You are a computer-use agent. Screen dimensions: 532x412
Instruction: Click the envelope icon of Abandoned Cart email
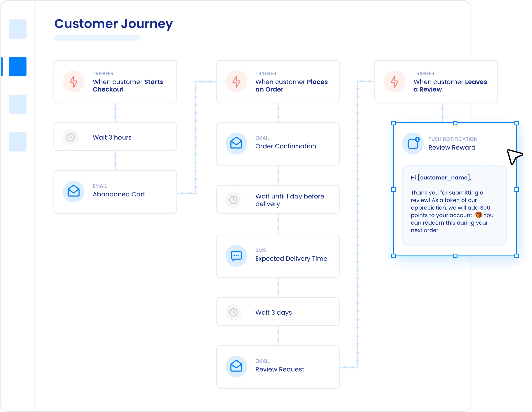click(74, 191)
